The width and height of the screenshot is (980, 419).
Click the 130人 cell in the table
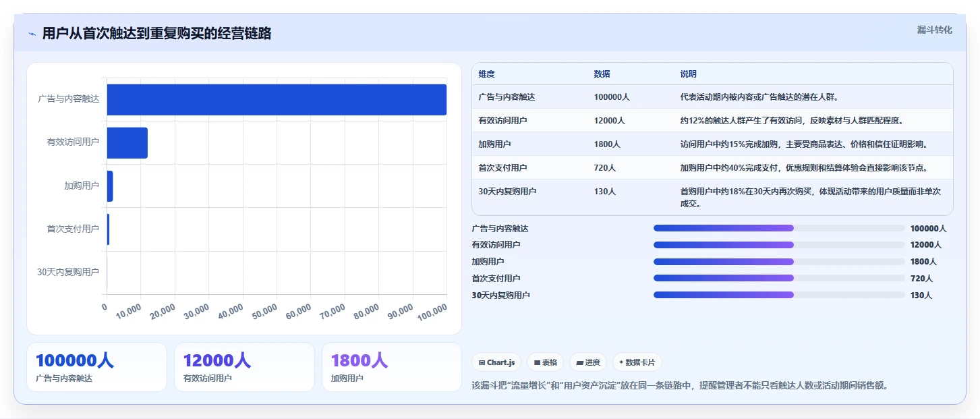(605, 192)
